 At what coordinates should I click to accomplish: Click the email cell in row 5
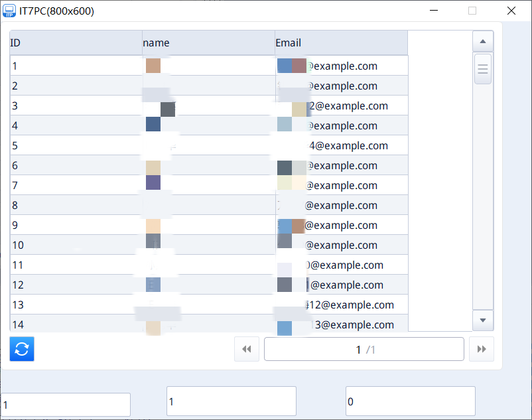(x=342, y=145)
